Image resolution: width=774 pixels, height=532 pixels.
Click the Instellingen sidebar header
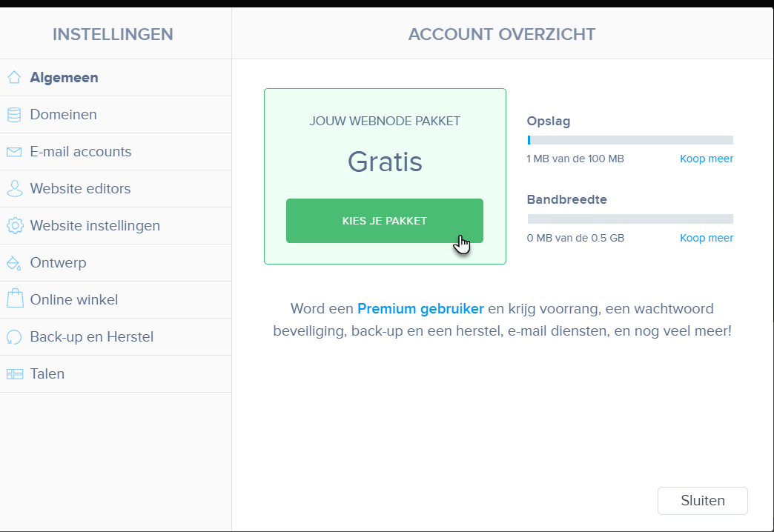pos(113,35)
